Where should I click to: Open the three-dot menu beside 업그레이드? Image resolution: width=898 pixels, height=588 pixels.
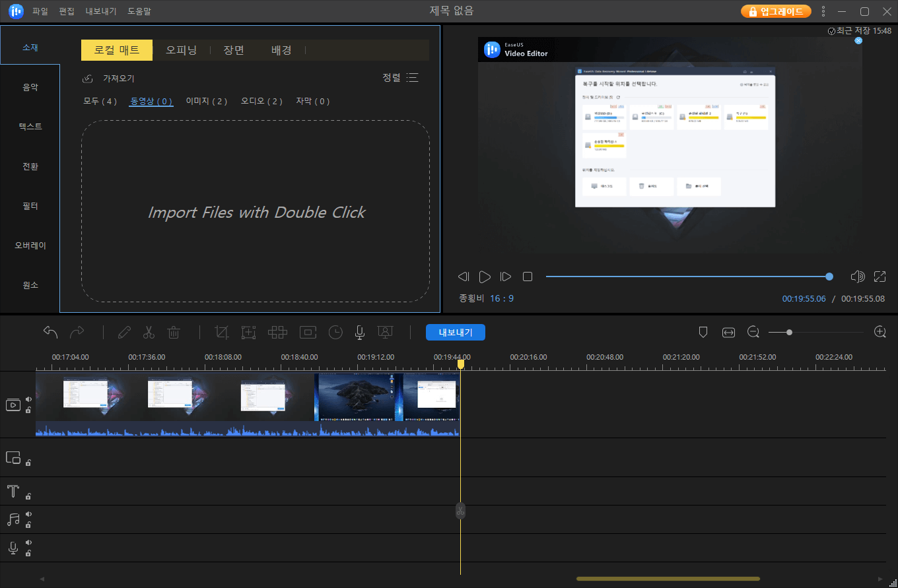coord(823,11)
